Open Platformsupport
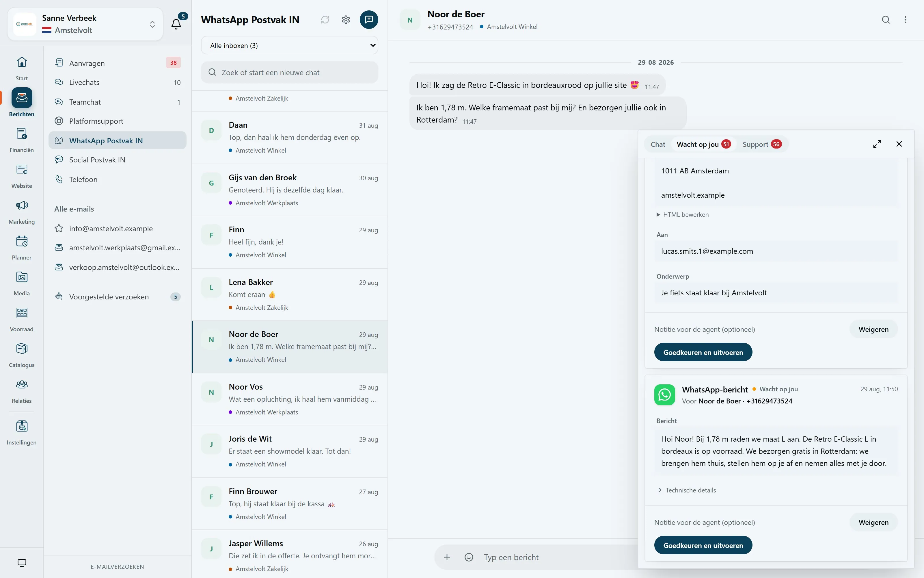This screenshot has height=578, width=924. [118, 121]
